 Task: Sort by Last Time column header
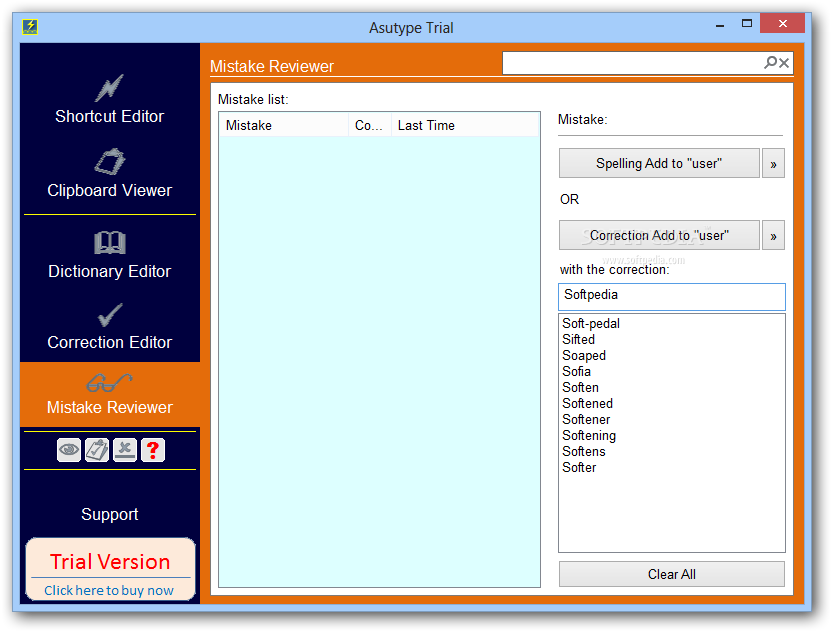465,125
